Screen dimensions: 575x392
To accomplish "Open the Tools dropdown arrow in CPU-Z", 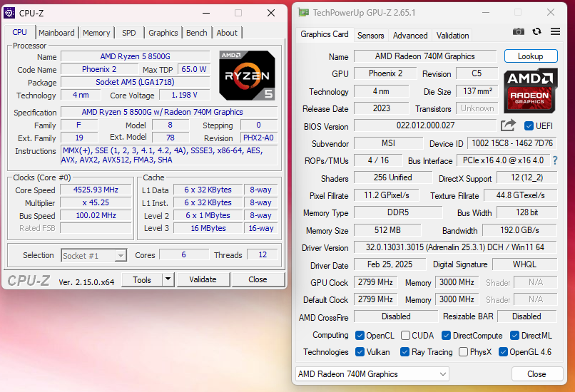I will [x=168, y=279].
